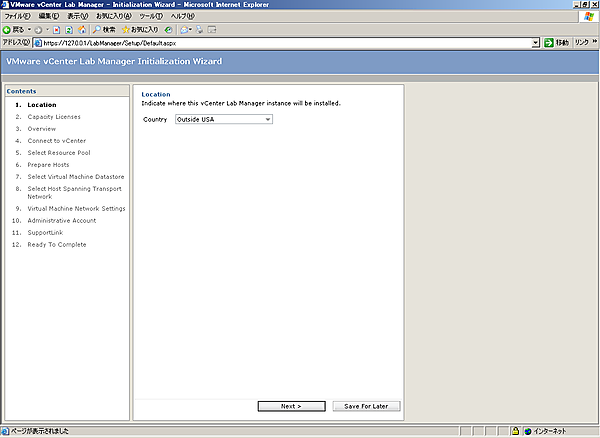The width and height of the screenshot is (600, 438).
Task: Print the page with the printer icon
Action: pos(199,30)
